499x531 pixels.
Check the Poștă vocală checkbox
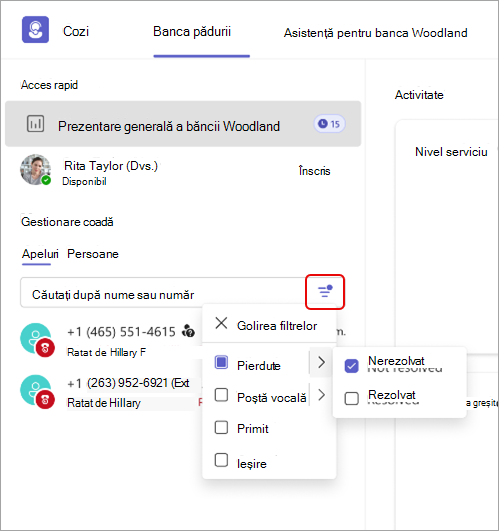221,395
